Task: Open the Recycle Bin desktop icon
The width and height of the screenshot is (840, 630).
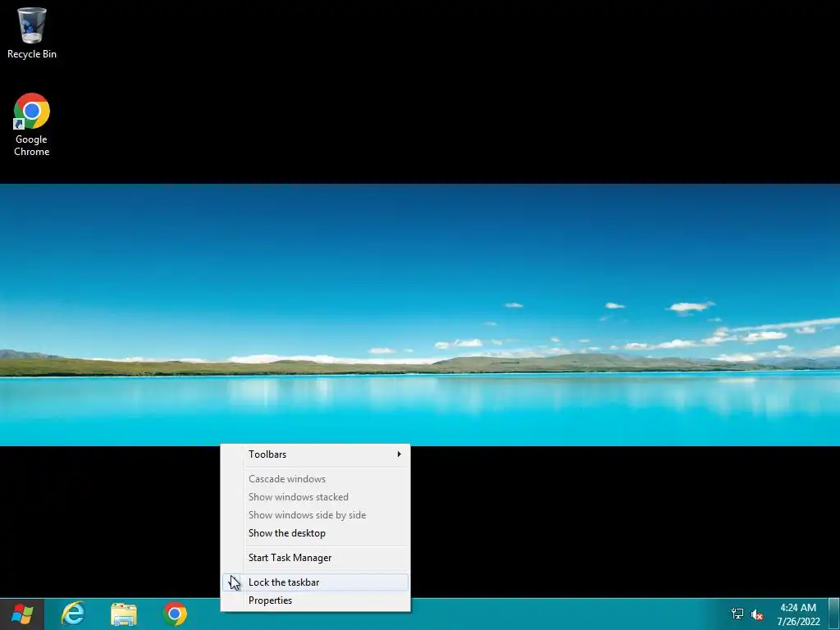Action: (32, 33)
